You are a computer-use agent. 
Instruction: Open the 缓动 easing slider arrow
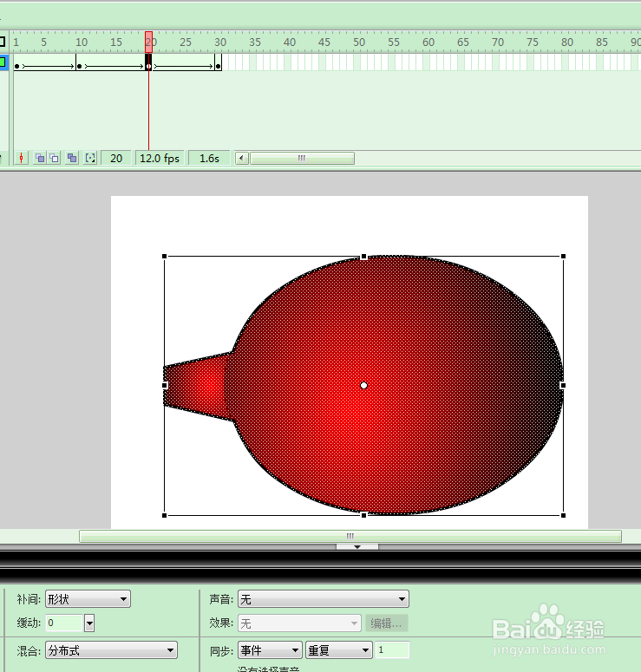pos(89,623)
